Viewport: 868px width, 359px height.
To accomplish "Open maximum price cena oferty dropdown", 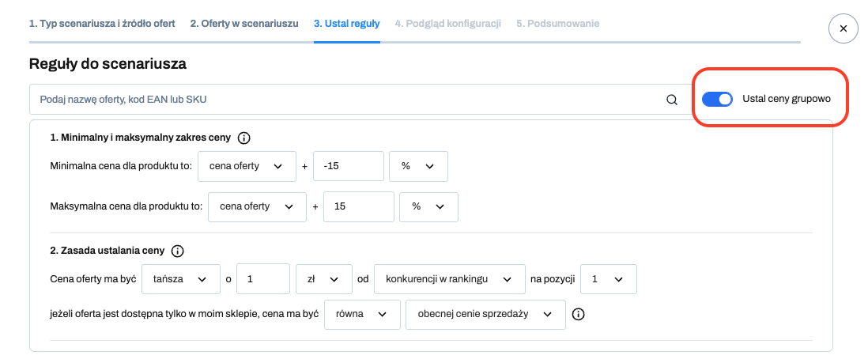I will pyautogui.click(x=257, y=206).
